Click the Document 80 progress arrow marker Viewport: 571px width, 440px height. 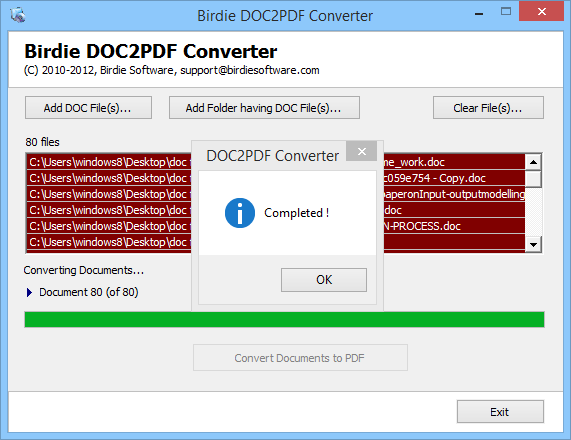pos(29,292)
